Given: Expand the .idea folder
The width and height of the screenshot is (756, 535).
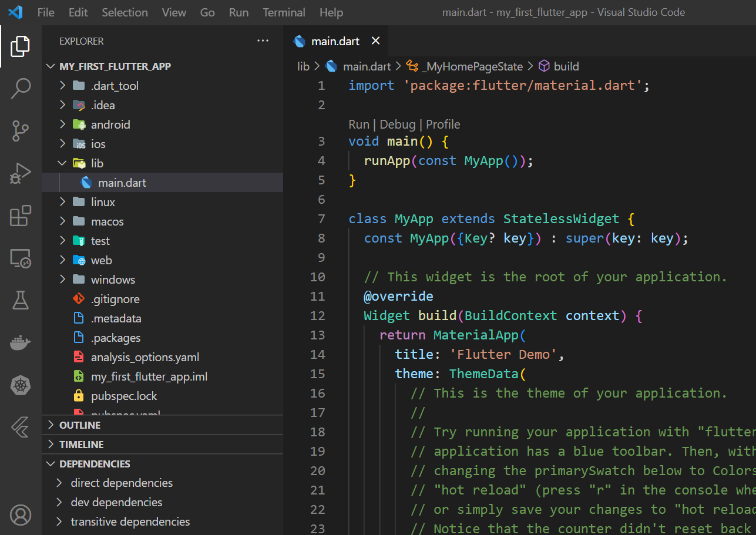Looking at the screenshot, I should point(62,105).
